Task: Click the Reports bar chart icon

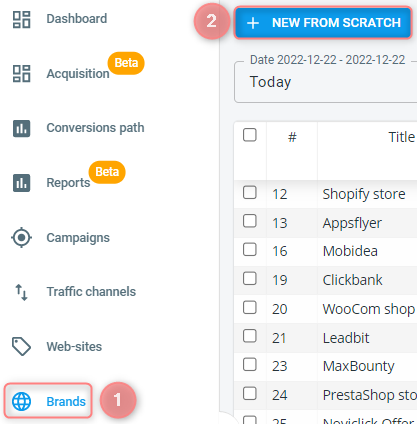Action: [22, 183]
